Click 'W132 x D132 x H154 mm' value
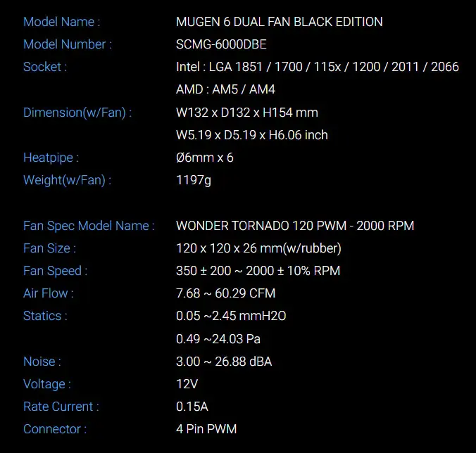The image size is (476, 453). [x=247, y=113]
